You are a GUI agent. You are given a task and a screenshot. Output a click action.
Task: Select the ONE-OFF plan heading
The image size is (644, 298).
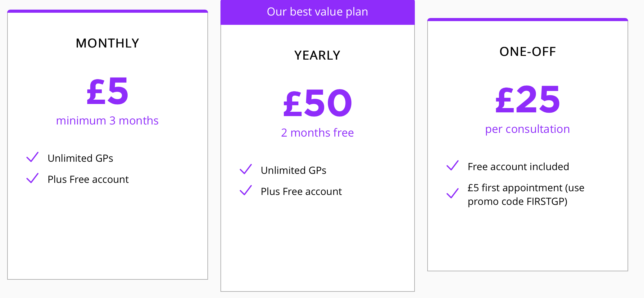[x=528, y=52]
